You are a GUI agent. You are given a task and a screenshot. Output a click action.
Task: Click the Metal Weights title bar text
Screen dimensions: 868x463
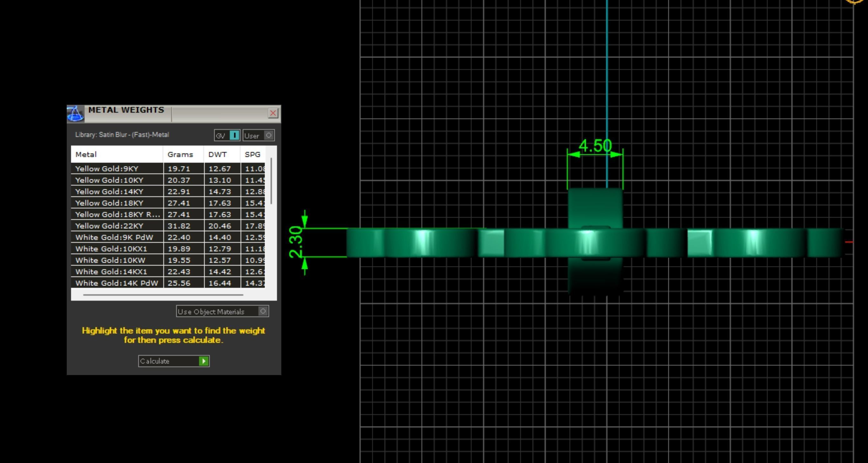pyautogui.click(x=126, y=110)
